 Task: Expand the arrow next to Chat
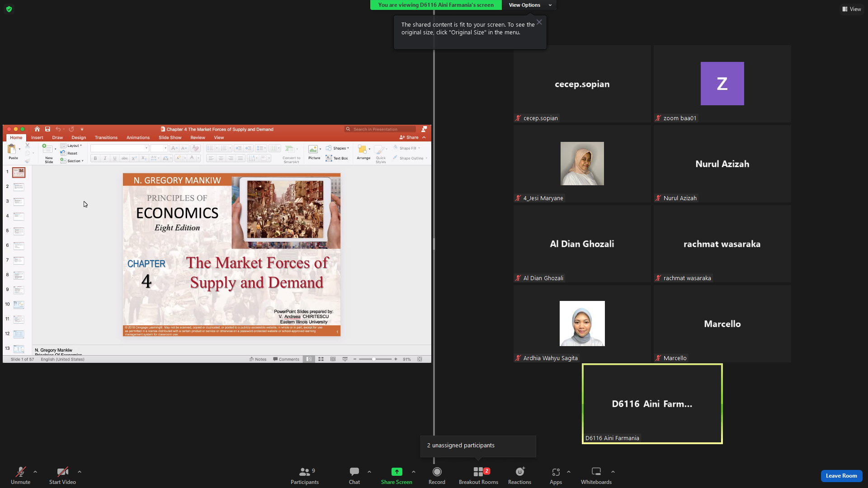[369, 472]
